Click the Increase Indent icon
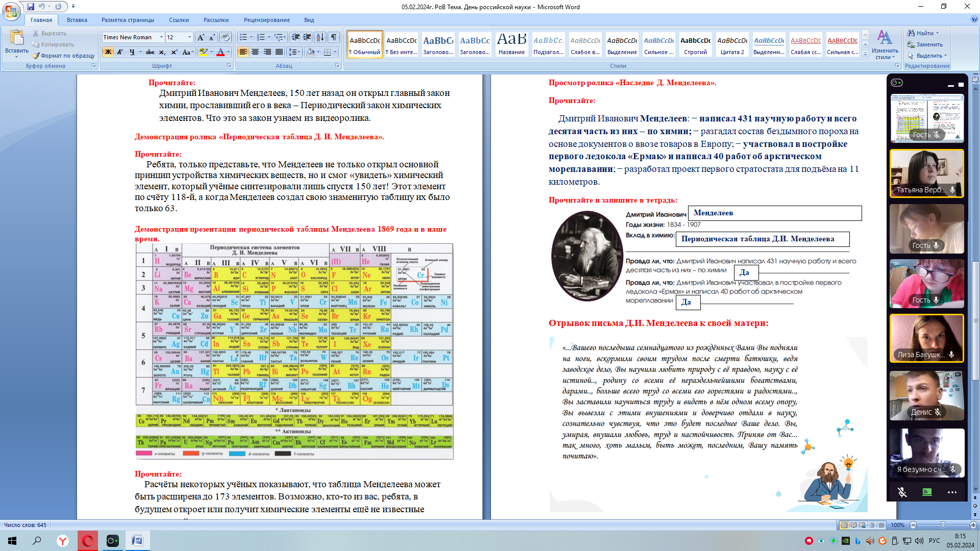Image resolution: width=980 pixels, height=551 pixels. pyautogui.click(x=307, y=37)
